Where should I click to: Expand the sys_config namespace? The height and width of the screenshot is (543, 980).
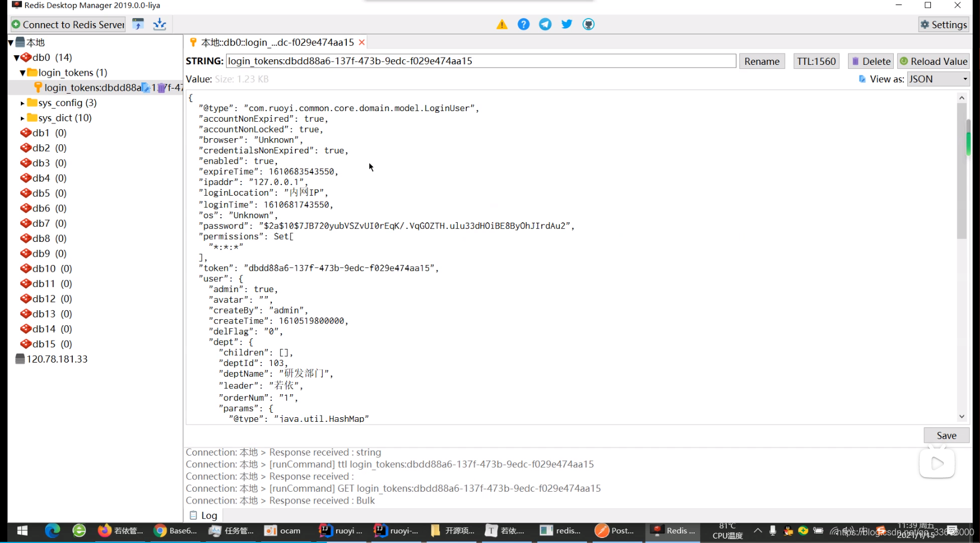pyautogui.click(x=23, y=103)
